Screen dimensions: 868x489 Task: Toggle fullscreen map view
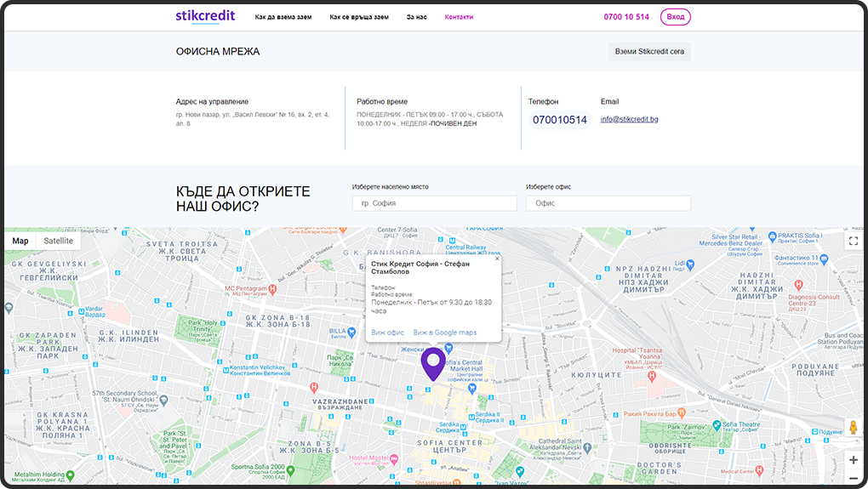pos(853,241)
